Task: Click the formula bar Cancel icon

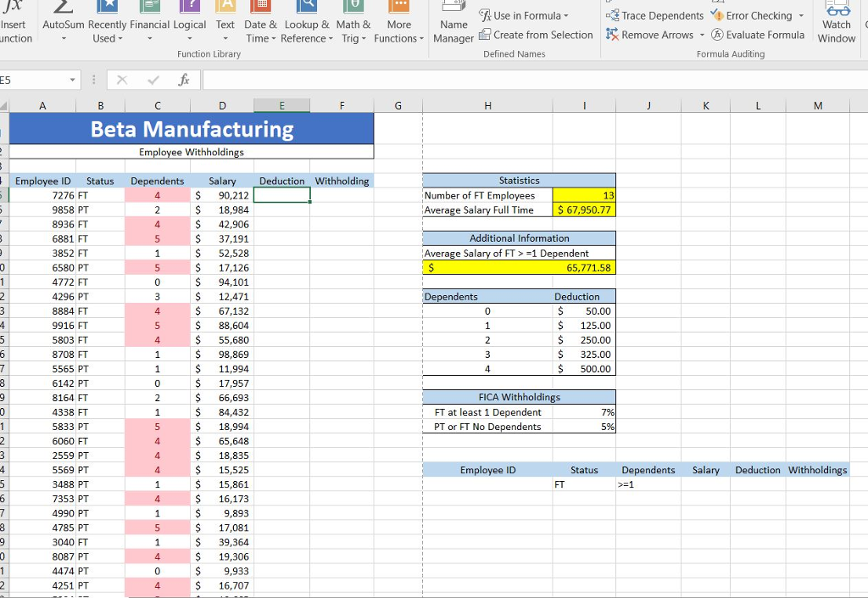Action: pos(122,81)
